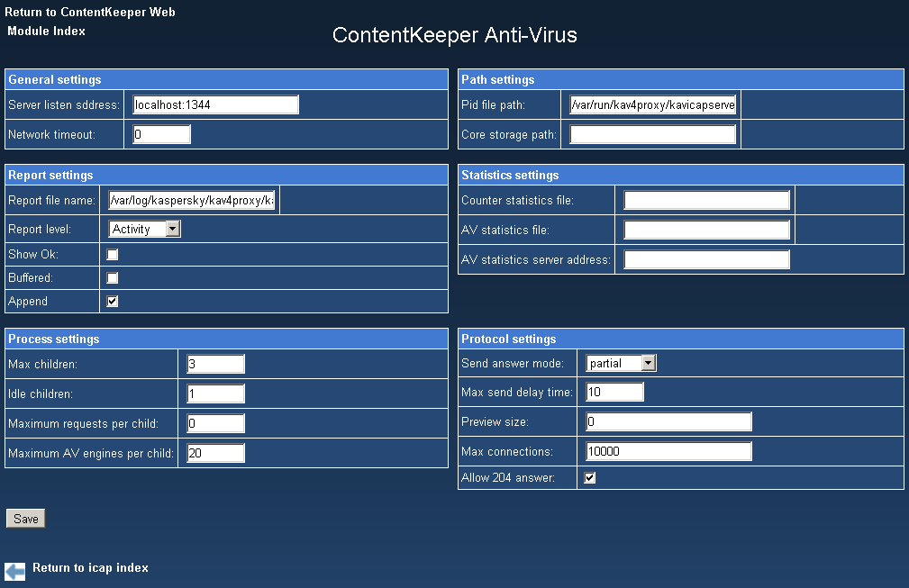
Task: Enable the Buffered checkbox
Action: pyautogui.click(x=113, y=278)
